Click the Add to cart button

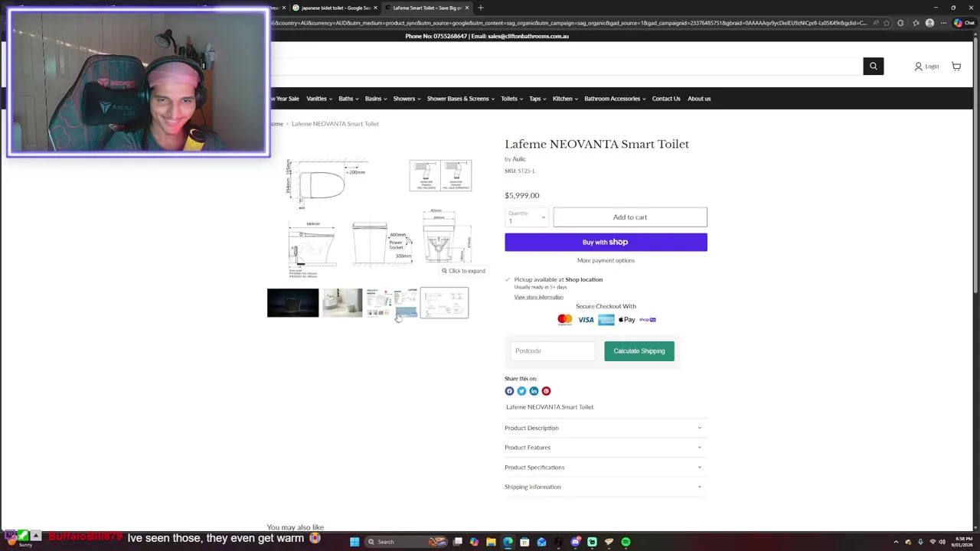[630, 217]
